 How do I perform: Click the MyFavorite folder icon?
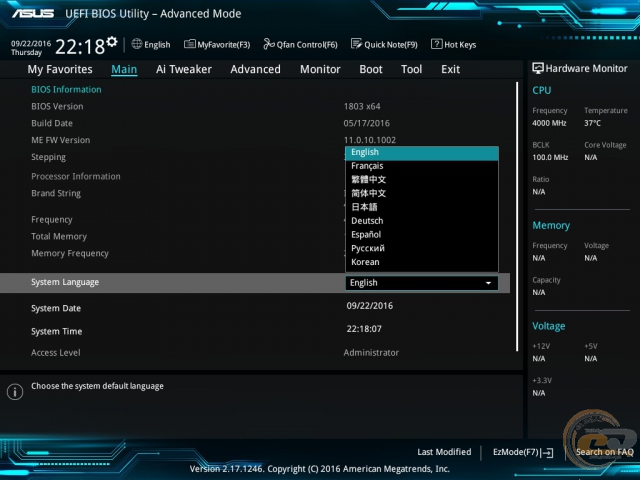pyautogui.click(x=189, y=44)
